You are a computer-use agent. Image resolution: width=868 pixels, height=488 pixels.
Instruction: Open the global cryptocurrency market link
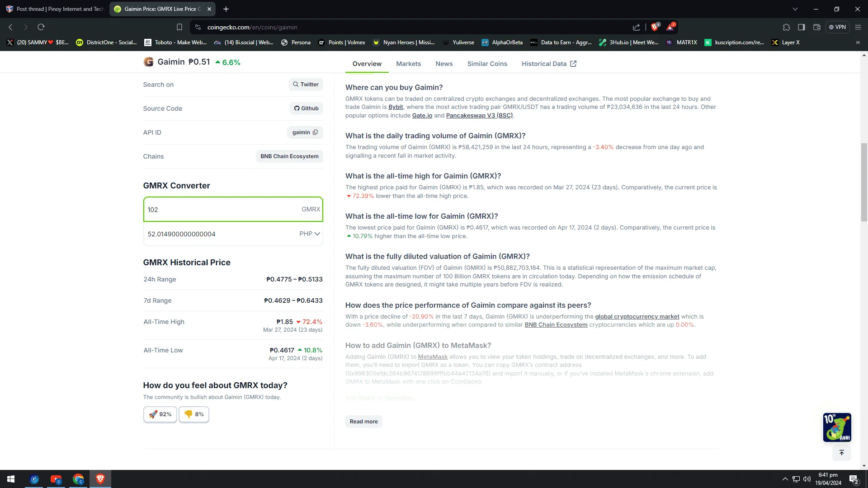[x=637, y=317]
